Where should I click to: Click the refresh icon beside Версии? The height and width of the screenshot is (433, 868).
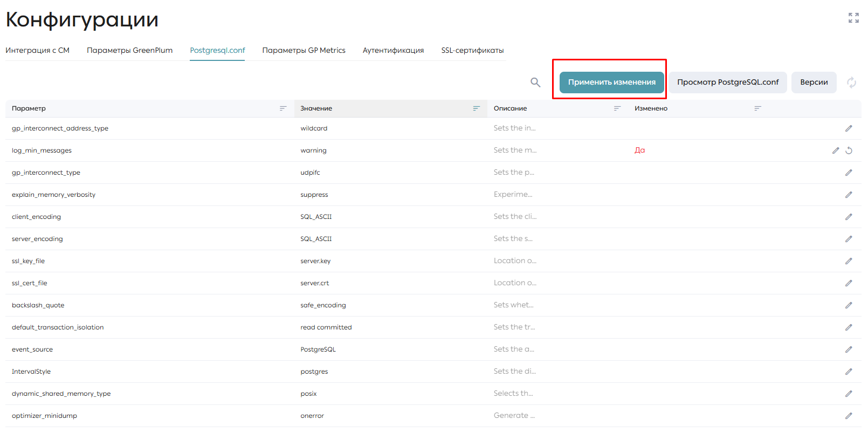click(x=851, y=83)
